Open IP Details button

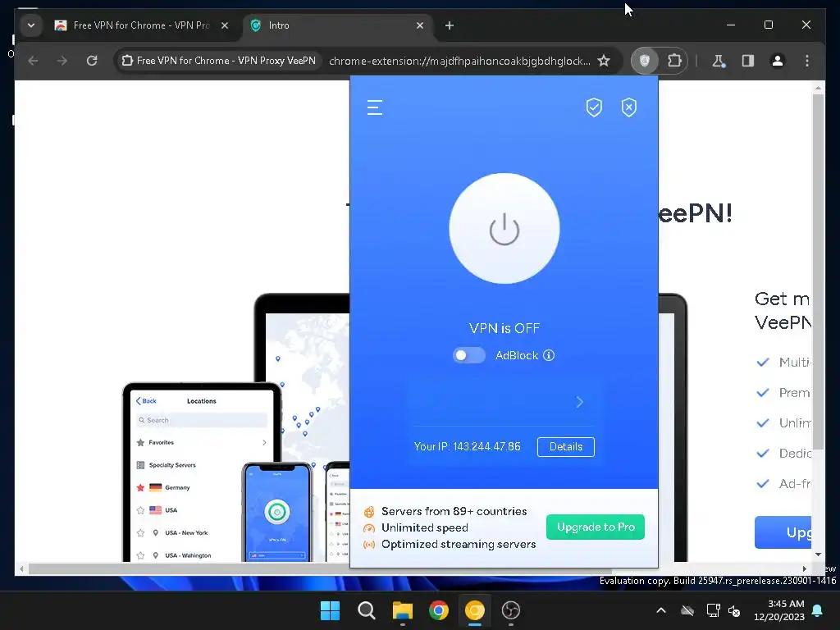pos(566,447)
